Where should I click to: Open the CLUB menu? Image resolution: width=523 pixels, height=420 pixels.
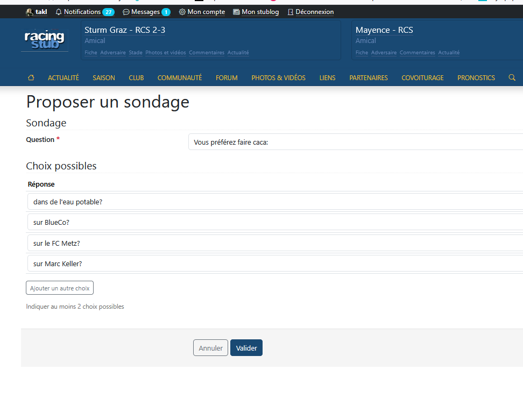coord(136,77)
